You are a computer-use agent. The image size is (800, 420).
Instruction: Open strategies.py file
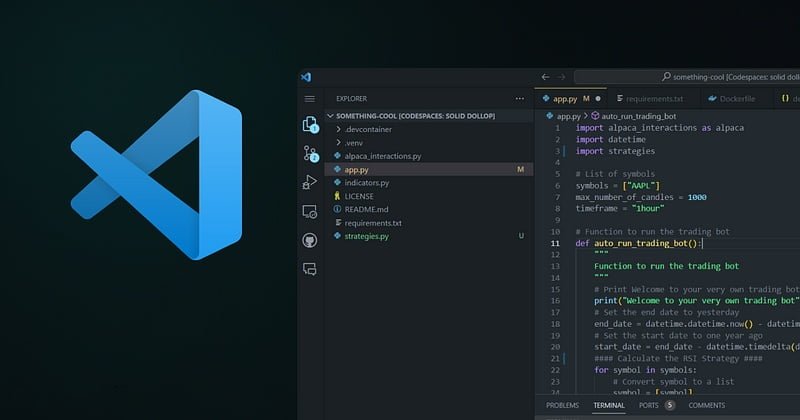(429, 236)
